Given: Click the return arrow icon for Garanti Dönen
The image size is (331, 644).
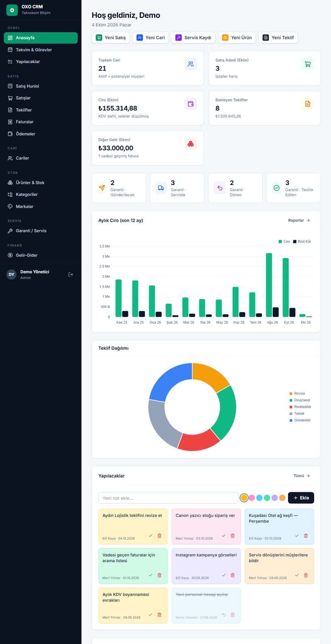Looking at the screenshot, I should [x=220, y=188].
